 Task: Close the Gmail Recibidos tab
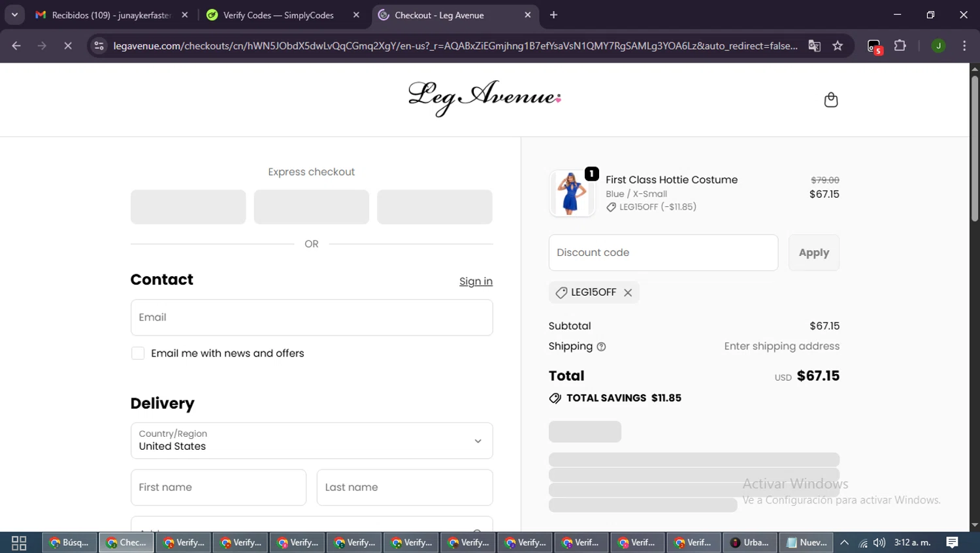click(x=185, y=15)
